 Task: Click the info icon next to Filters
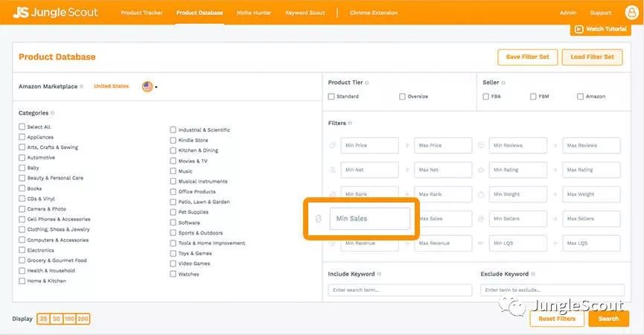tap(350, 123)
